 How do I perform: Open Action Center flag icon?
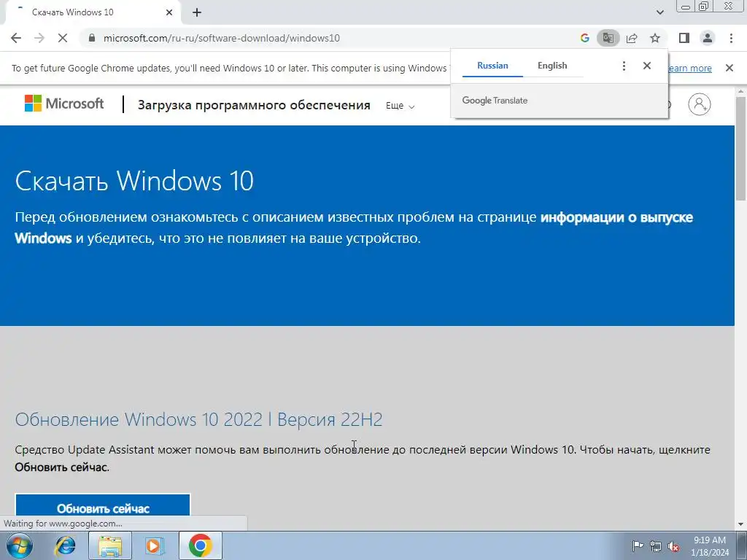click(x=637, y=546)
